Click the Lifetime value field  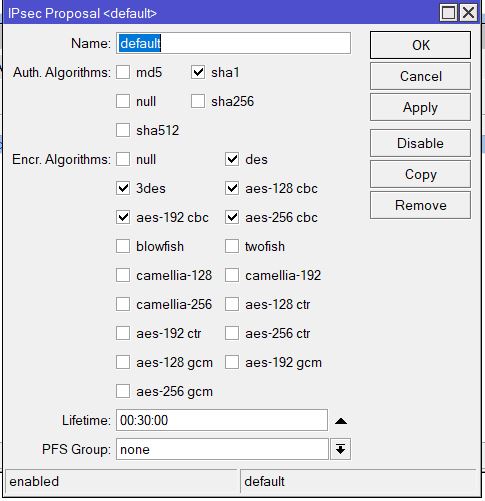click(x=222, y=420)
